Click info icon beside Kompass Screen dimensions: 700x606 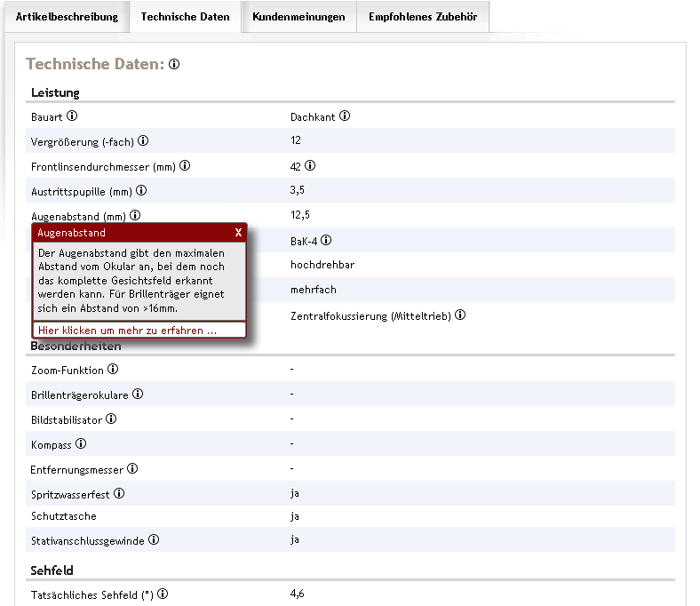pos(81,443)
